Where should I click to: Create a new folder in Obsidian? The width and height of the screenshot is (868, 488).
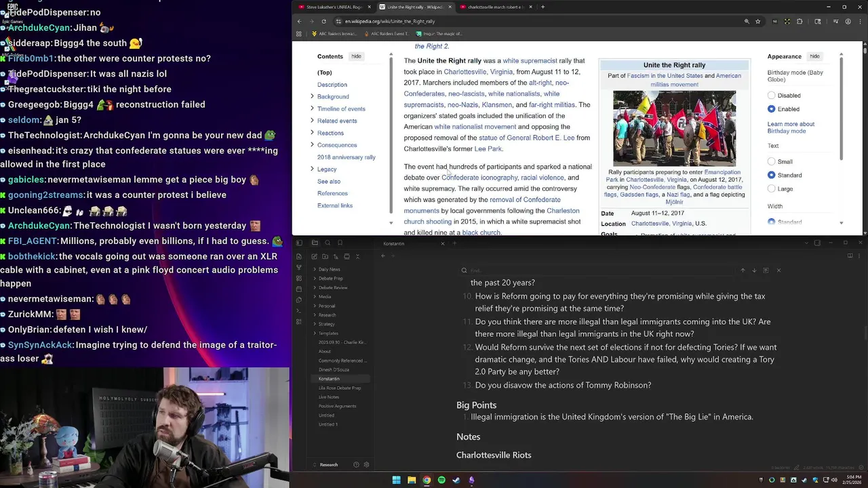325,256
